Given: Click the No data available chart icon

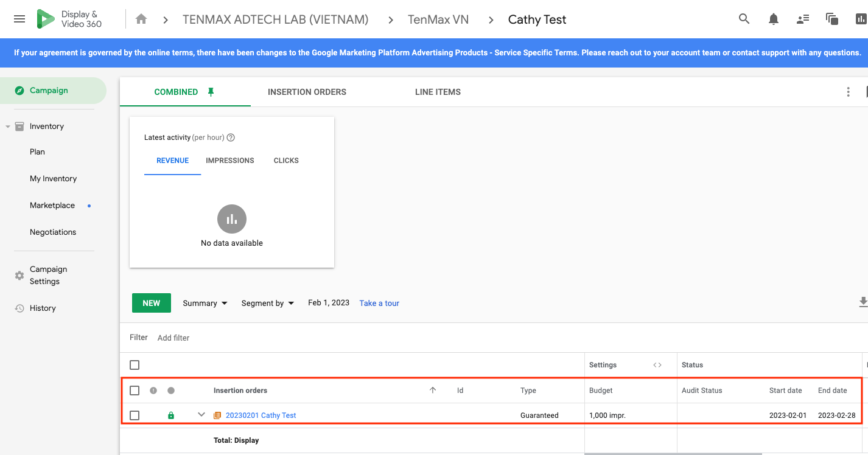Looking at the screenshot, I should coord(232,219).
